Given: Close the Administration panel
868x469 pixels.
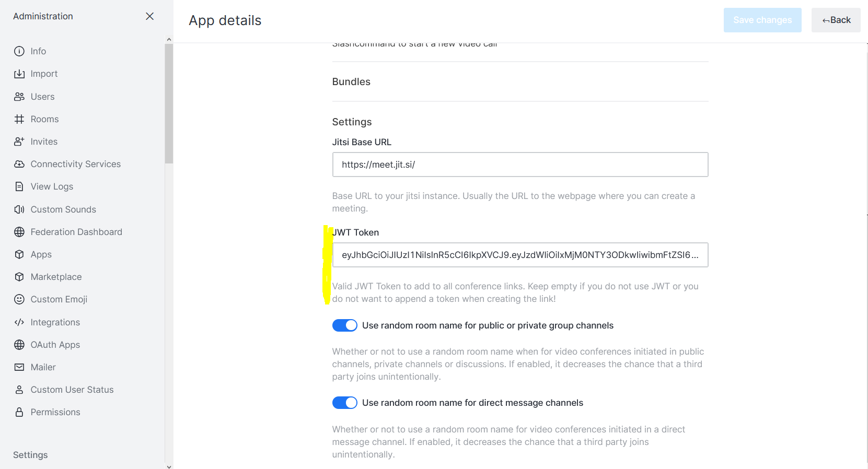Looking at the screenshot, I should tap(149, 16).
